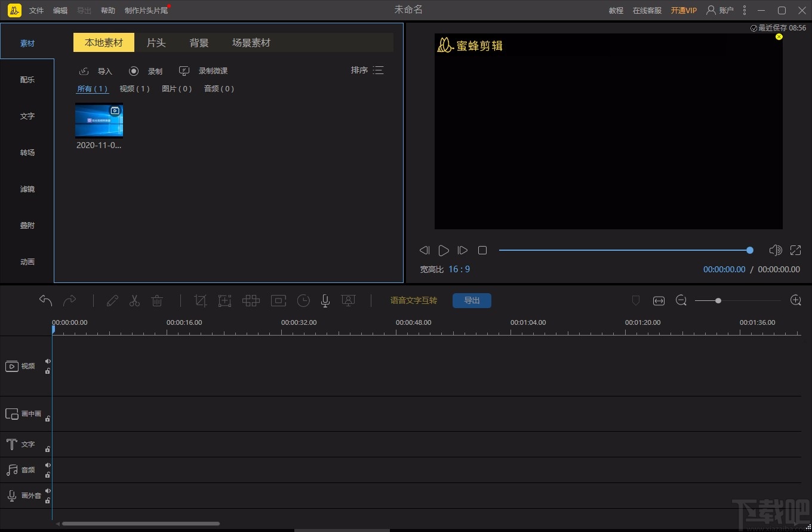This screenshot has width=812, height=532.
Task: Open the 账户 account menu
Action: (720, 10)
